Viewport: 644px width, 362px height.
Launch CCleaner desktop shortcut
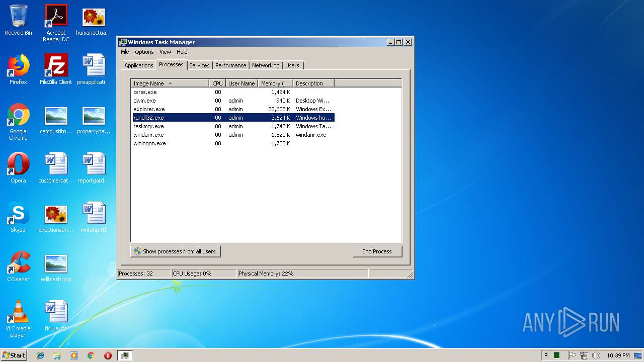point(18,266)
